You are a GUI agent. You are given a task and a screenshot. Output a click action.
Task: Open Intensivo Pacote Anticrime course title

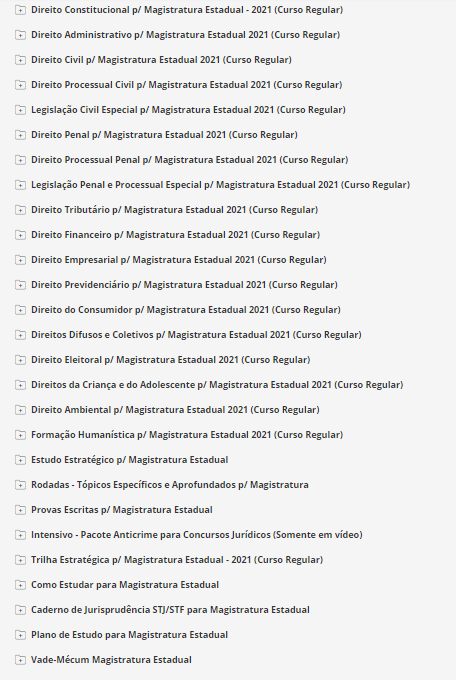pos(197,535)
